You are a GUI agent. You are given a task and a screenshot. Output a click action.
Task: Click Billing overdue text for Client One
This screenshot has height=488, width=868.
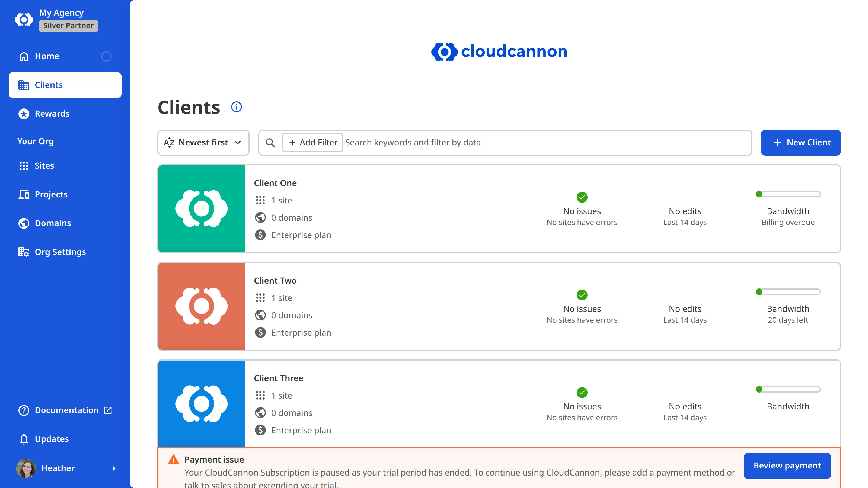788,222
